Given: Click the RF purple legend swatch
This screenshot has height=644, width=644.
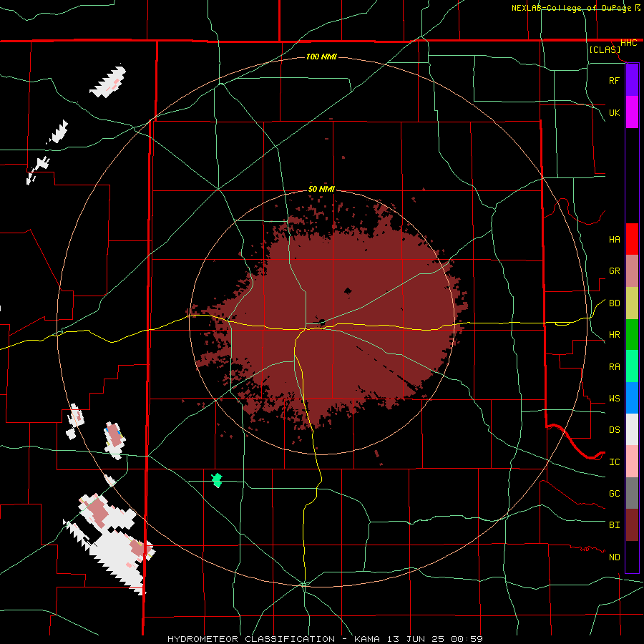Looking at the screenshot, I should pyautogui.click(x=632, y=80).
